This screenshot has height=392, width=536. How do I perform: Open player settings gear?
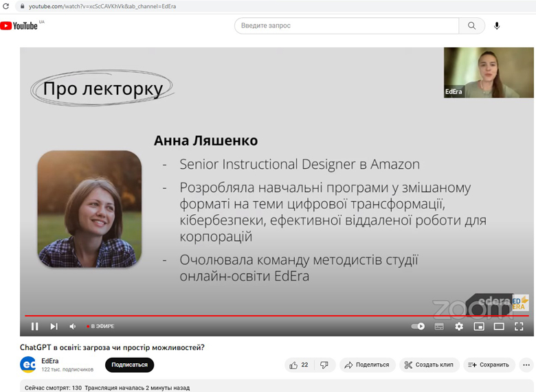[x=459, y=327]
